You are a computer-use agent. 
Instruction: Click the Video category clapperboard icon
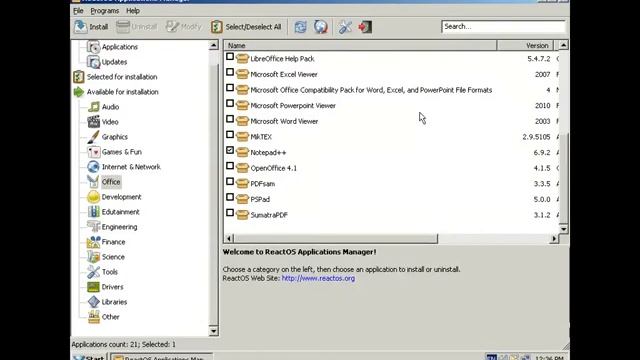click(x=94, y=122)
